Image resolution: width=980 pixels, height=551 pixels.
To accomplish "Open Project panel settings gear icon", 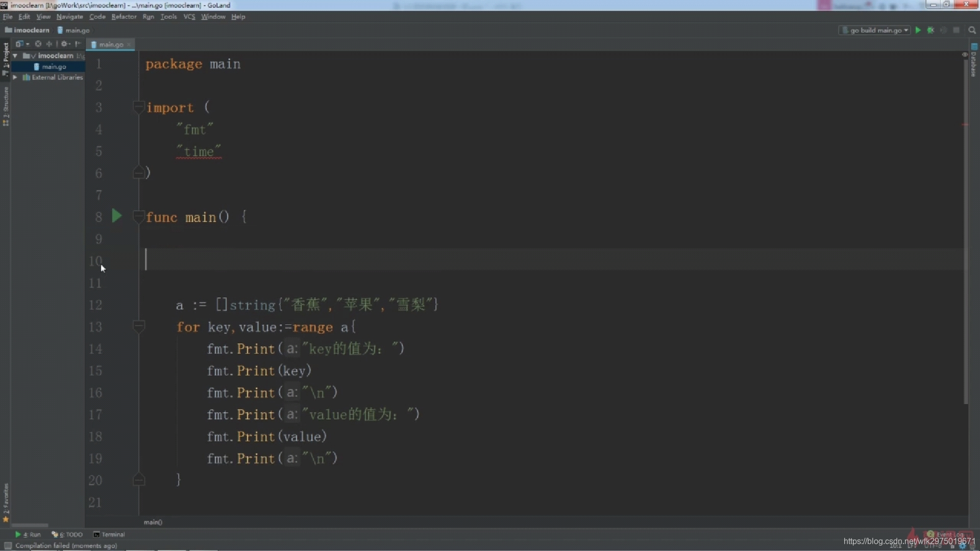I will coord(65,44).
